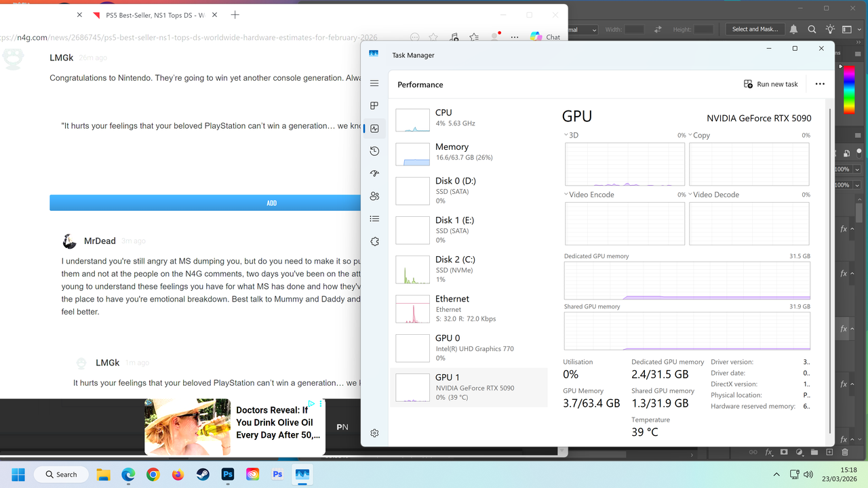
Task: Click n4g.com address bar URL
Action: 189,37
